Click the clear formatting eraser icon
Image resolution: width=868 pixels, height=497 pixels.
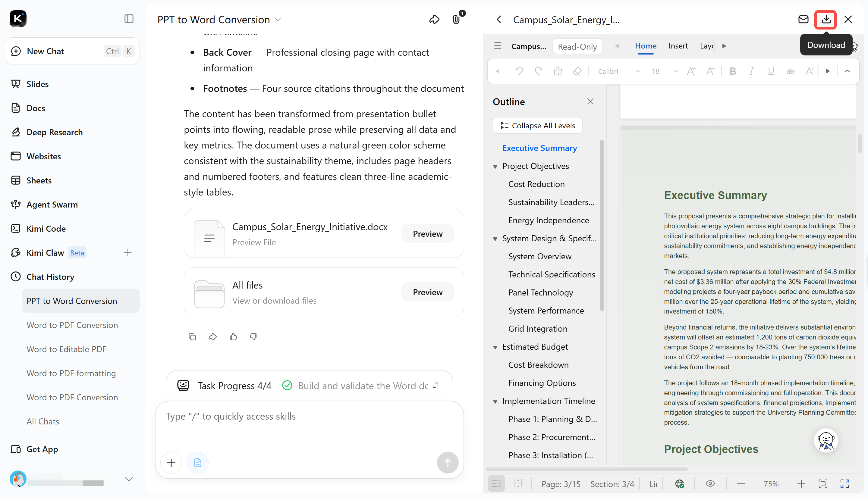577,71
